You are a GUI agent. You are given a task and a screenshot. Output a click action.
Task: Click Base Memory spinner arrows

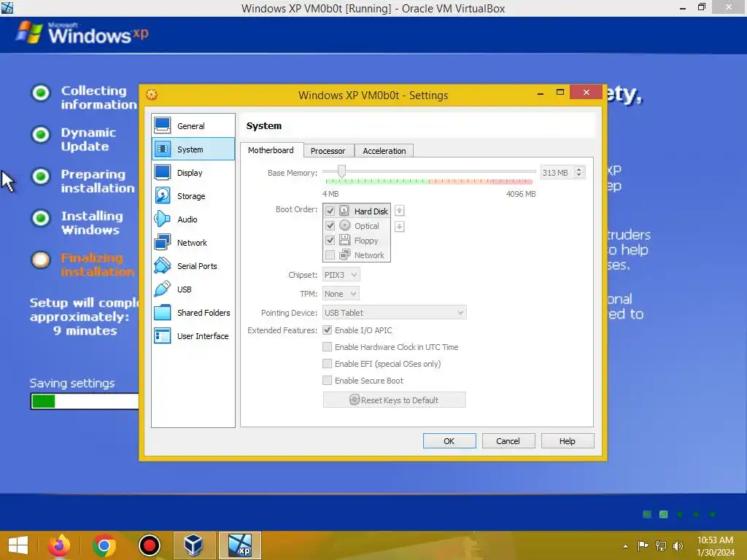578,172
